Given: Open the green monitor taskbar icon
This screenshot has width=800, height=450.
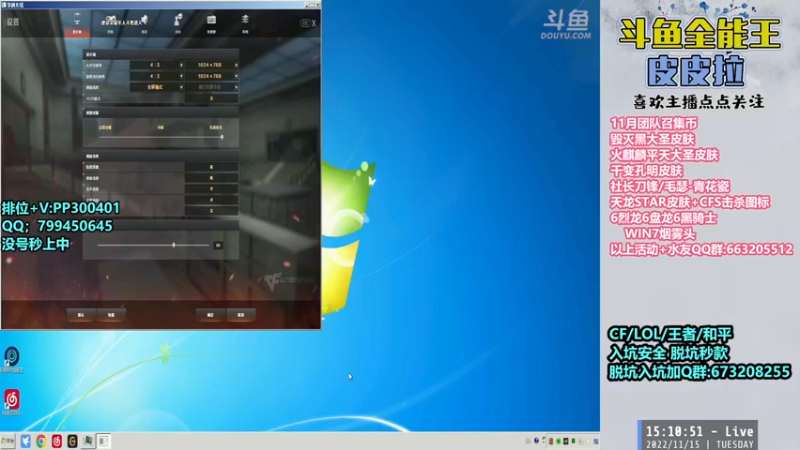Looking at the screenshot, I should (x=88, y=441).
